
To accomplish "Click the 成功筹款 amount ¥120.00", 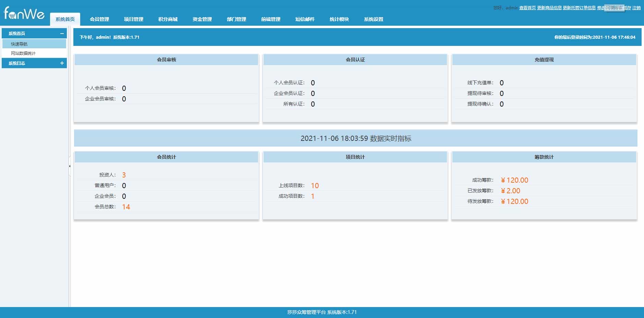I will tap(514, 180).
